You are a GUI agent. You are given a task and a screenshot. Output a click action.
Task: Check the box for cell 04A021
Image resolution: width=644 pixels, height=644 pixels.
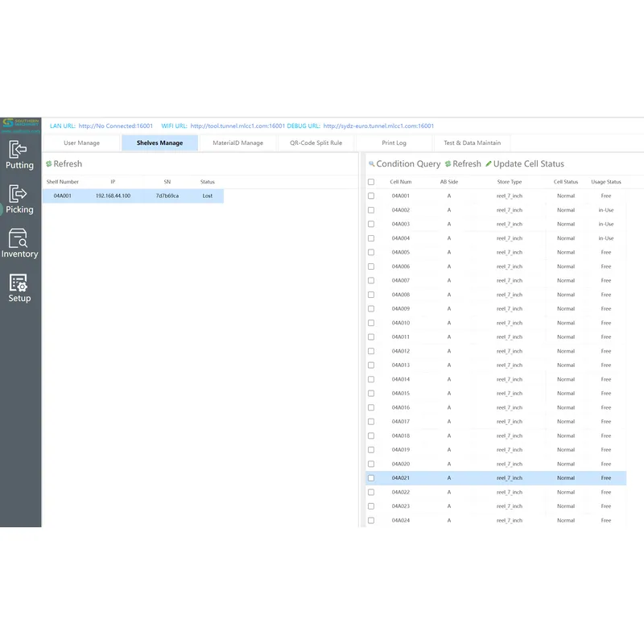(x=371, y=478)
